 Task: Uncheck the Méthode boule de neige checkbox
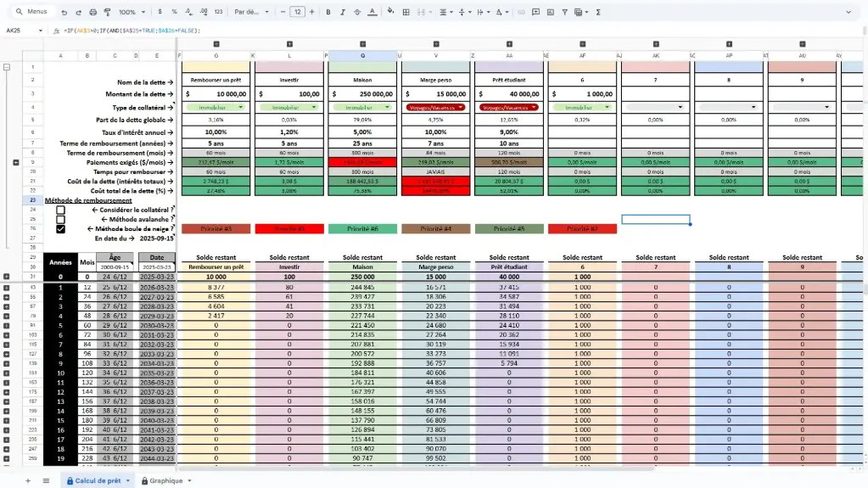60,229
